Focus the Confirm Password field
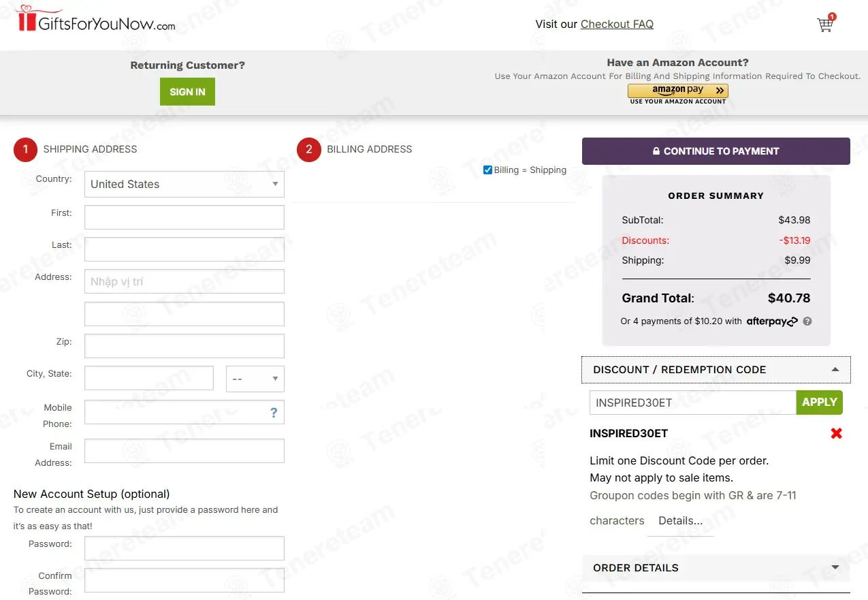Screen dimensions: 868x600 point(184,580)
